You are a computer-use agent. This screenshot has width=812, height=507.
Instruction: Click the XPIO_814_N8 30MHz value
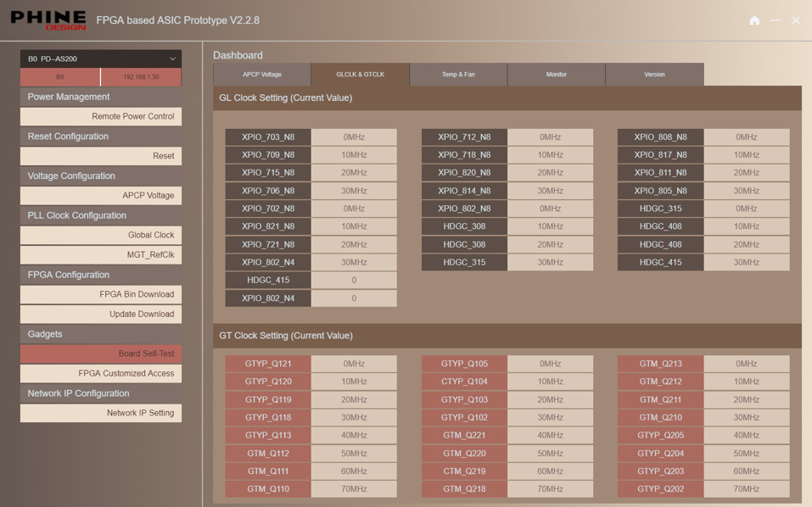pos(551,191)
